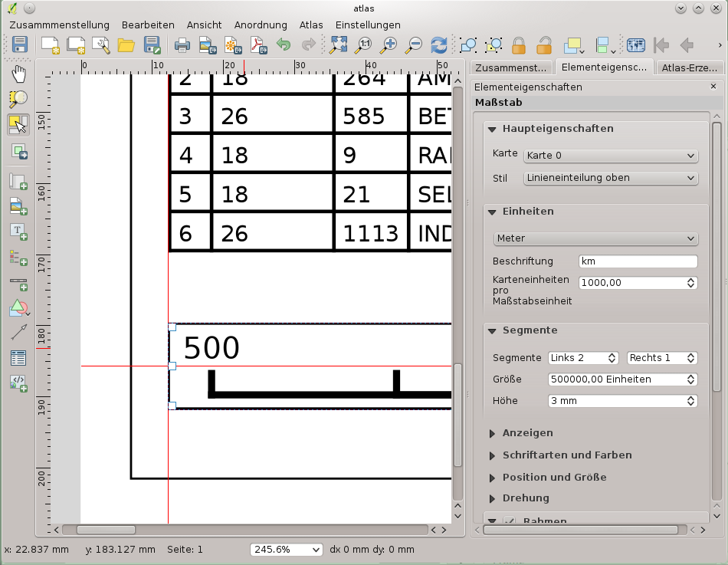Collapse the Einheiten section
Screen dimensions: 728x565
[x=492, y=212]
